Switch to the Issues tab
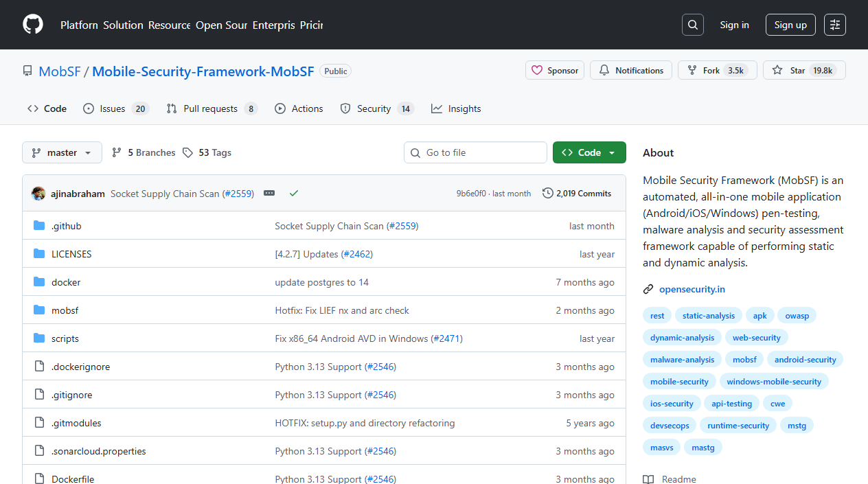 [x=115, y=108]
